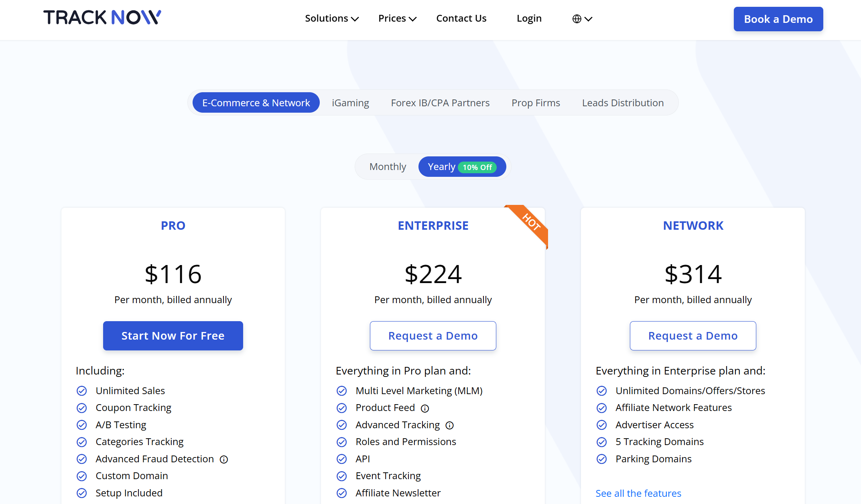This screenshot has width=861, height=504.
Task: Click the 10% Off badge
Action: (x=477, y=167)
